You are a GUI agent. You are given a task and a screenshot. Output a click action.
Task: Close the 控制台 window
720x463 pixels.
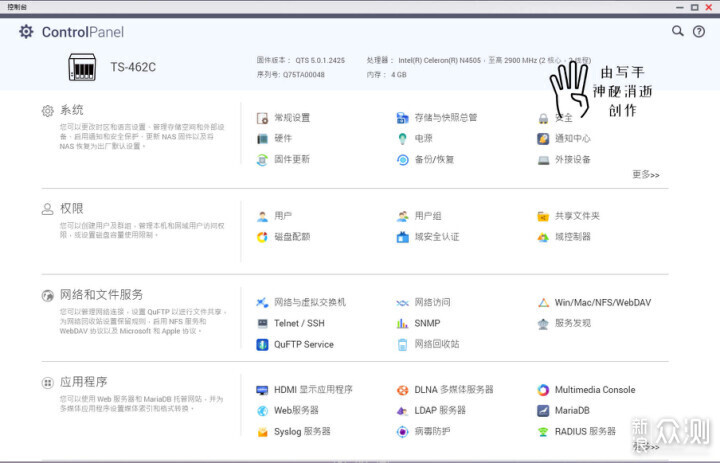click(x=709, y=7)
